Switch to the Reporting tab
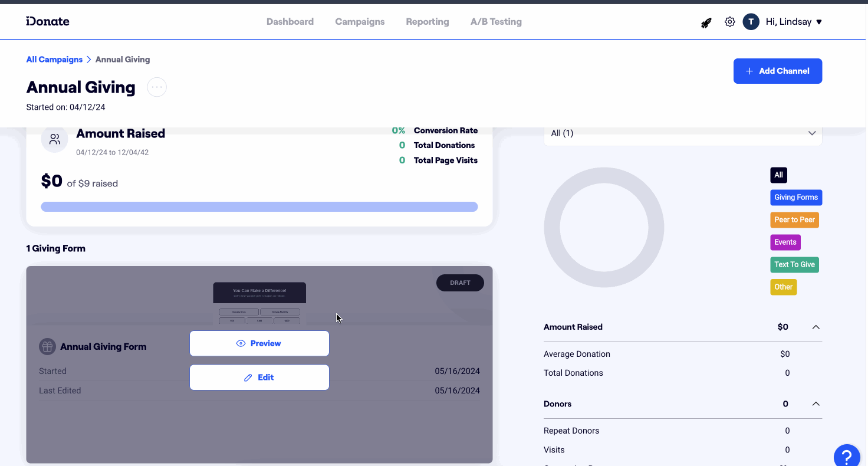This screenshot has width=868, height=466. click(x=427, y=21)
